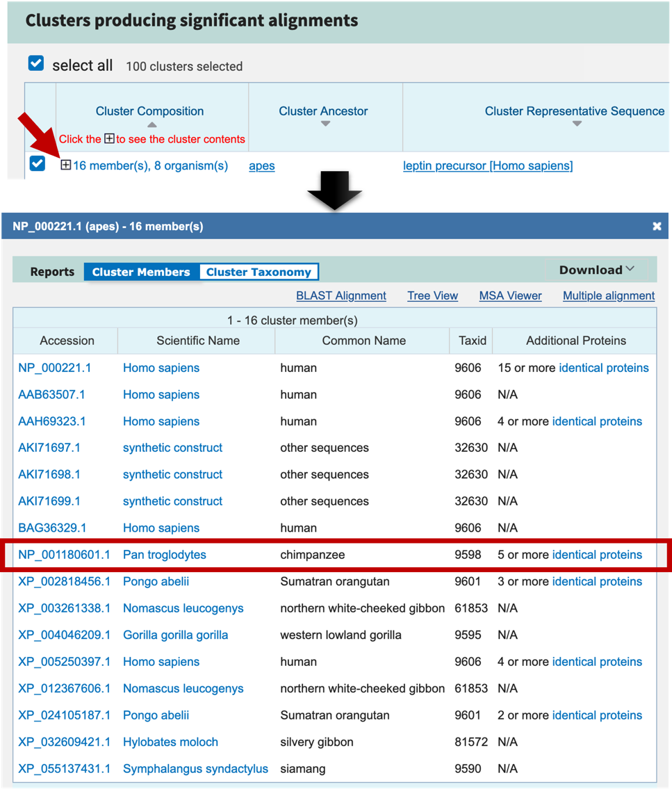Viewport: 672px width, 789px height.
Task: Open accession XP_055137431.1 for siamang
Action: [x=64, y=769]
